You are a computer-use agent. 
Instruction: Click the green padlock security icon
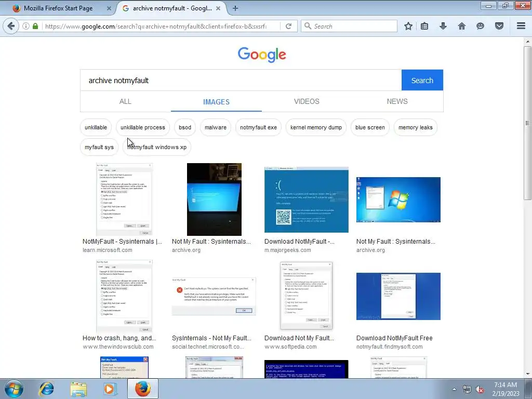coord(35,26)
